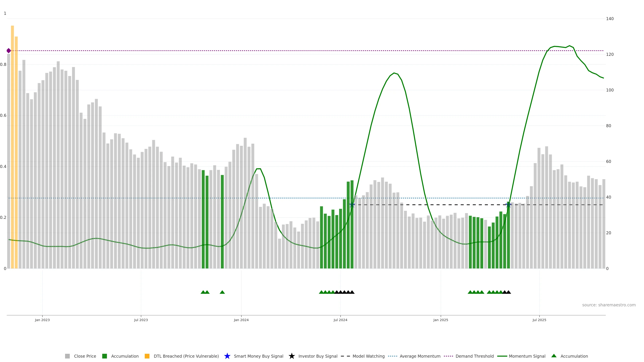Click the gray Close Price legend swatch
Viewport: 644px width, 362px height.
click(67, 356)
